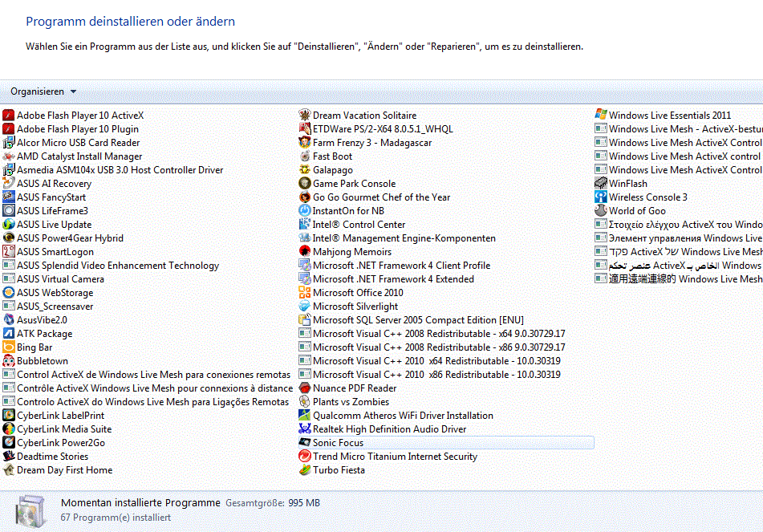
Task: Click the Mahjong Memoirs icon
Action: (x=305, y=252)
